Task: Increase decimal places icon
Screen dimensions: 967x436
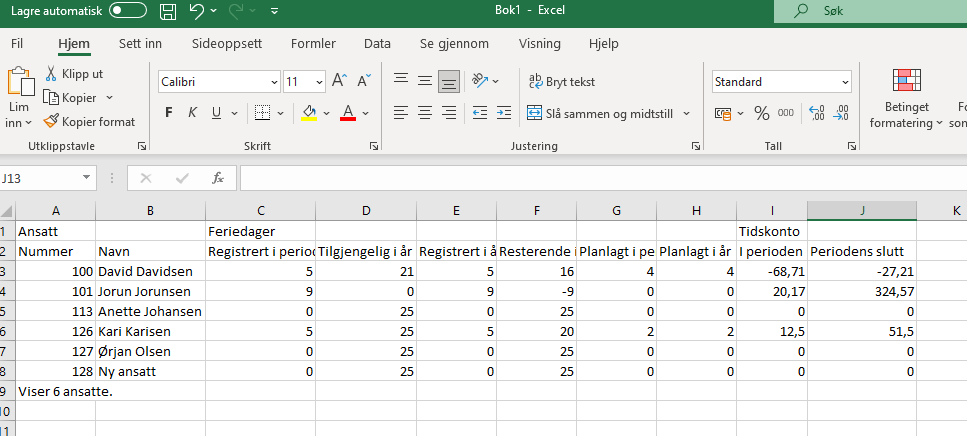Action: tap(817, 113)
